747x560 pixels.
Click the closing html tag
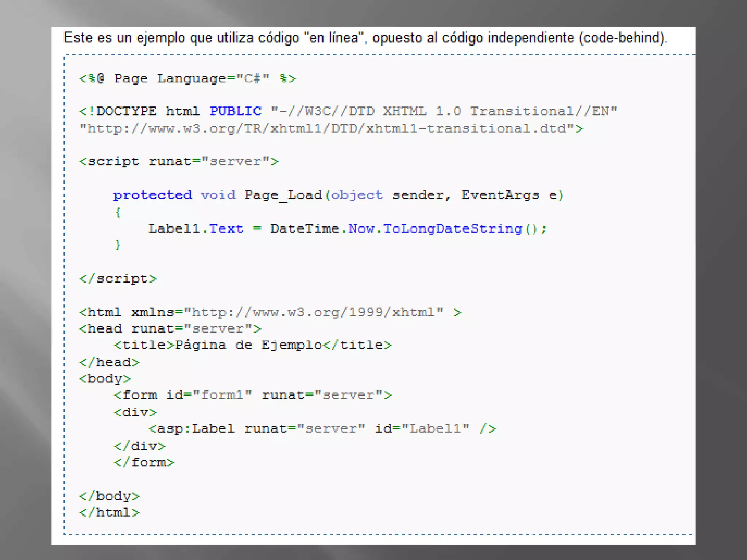point(109,513)
